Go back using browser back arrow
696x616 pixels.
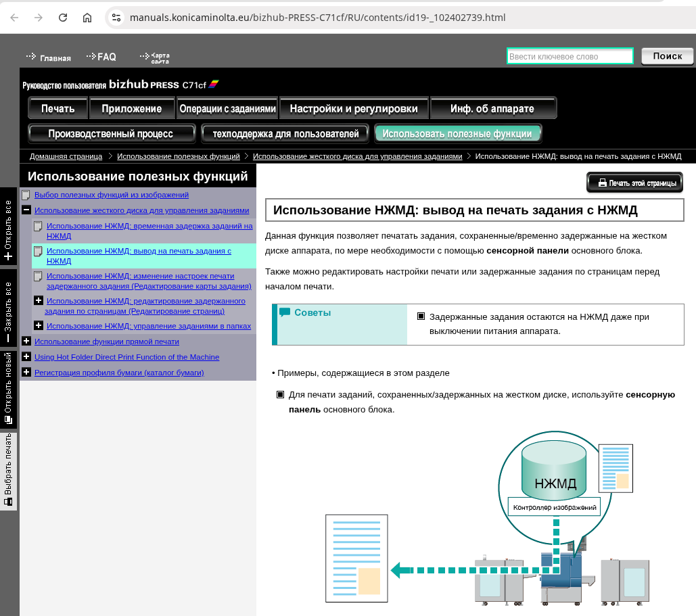(14, 17)
